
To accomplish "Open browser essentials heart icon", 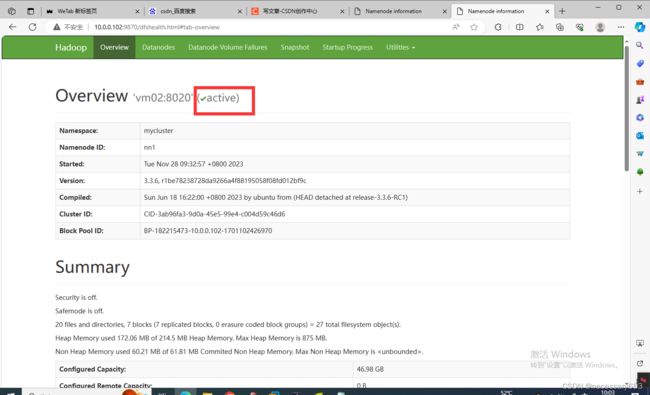I will (x=580, y=27).
